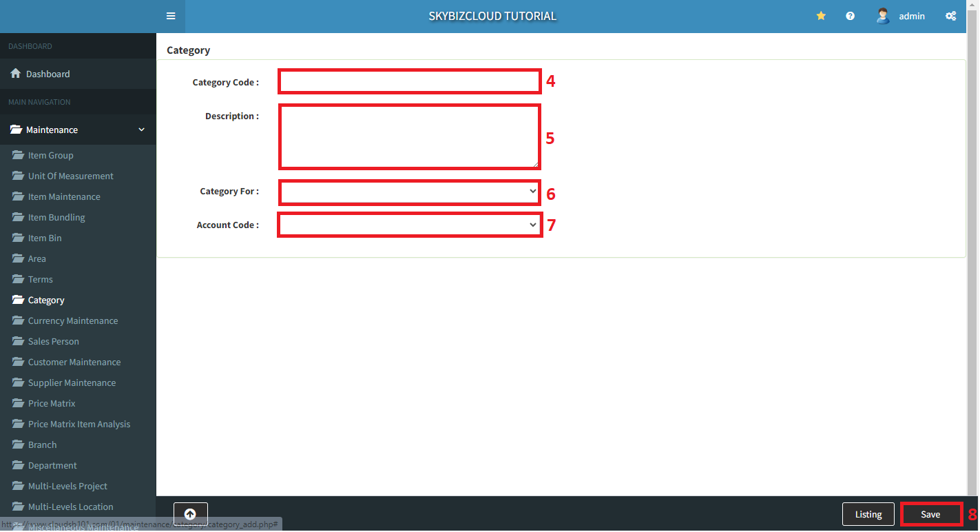Open Customer Maintenance in sidebar
Screen dimensions: 980x532
74,362
